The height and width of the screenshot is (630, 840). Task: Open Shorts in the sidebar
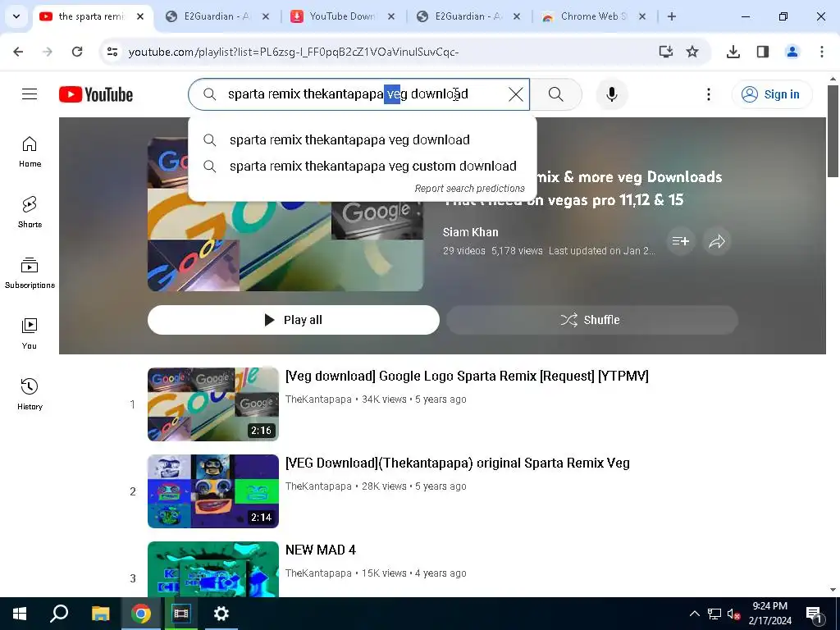pyautogui.click(x=30, y=212)
